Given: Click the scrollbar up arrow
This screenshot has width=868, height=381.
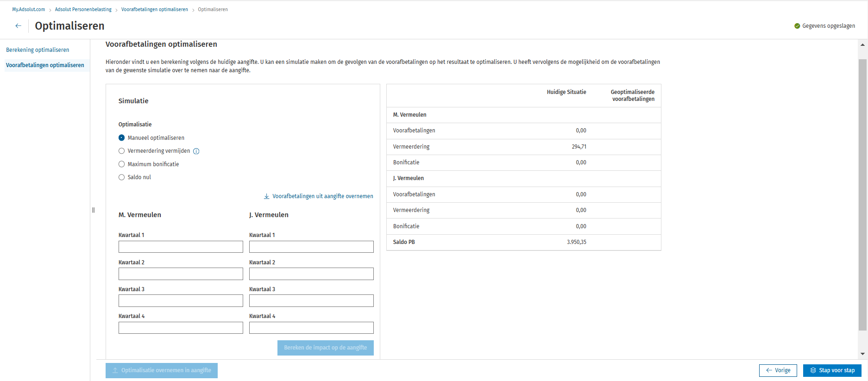Looking at the screenshot, I should pos(862,45).
